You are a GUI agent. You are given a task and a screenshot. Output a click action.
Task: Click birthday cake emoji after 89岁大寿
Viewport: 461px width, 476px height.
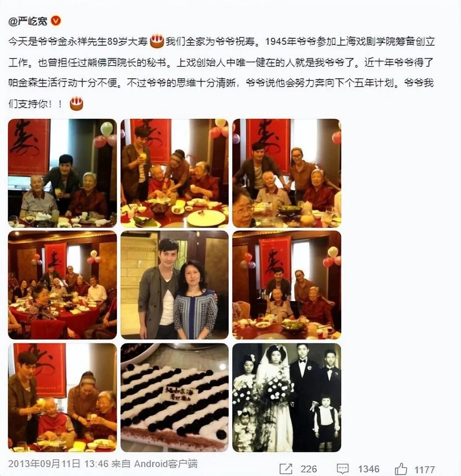(x=157, y=41)
